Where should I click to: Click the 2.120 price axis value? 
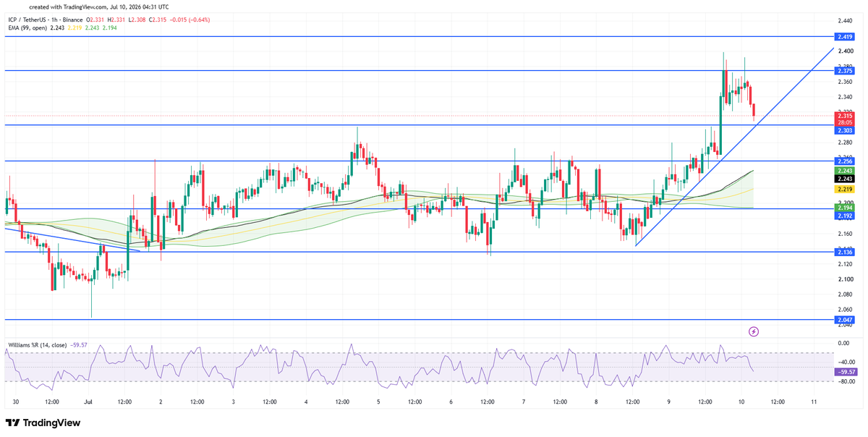click(845, 264)
